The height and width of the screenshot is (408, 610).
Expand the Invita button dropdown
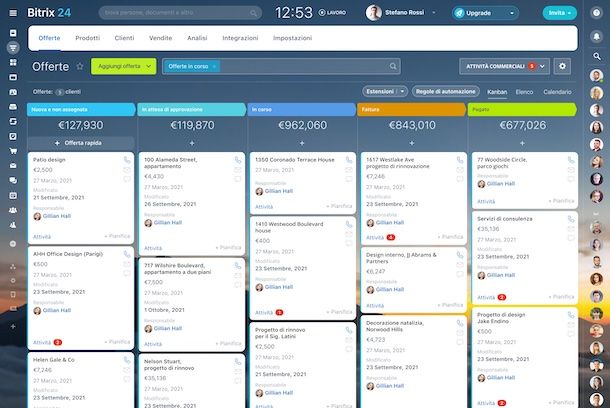(570, 13)
